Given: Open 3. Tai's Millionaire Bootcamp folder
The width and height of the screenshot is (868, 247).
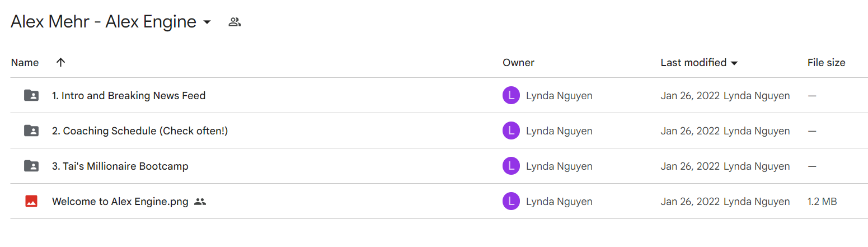Looking at the screenshot, I should coord(120,166).
